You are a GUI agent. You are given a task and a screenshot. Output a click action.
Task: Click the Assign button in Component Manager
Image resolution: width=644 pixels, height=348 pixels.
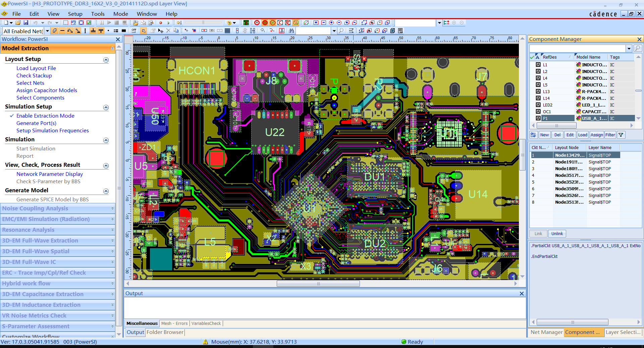[596, 135]
